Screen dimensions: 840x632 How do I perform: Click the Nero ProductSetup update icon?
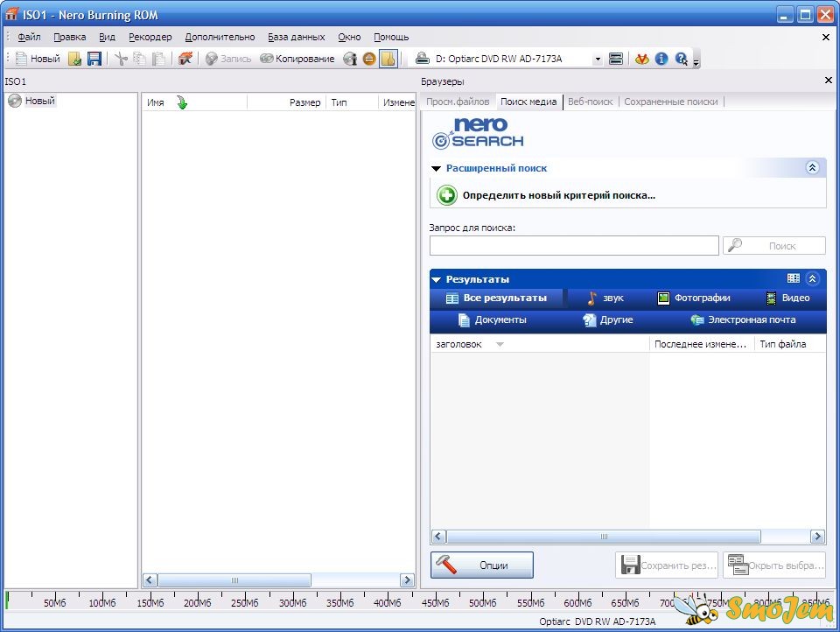[x=641, y=59]
